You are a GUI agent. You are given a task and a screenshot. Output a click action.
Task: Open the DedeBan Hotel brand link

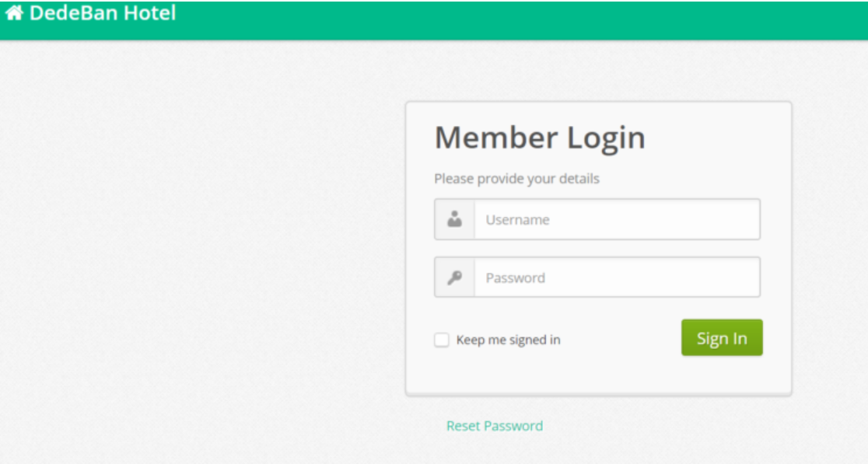(x=91, y=12)
